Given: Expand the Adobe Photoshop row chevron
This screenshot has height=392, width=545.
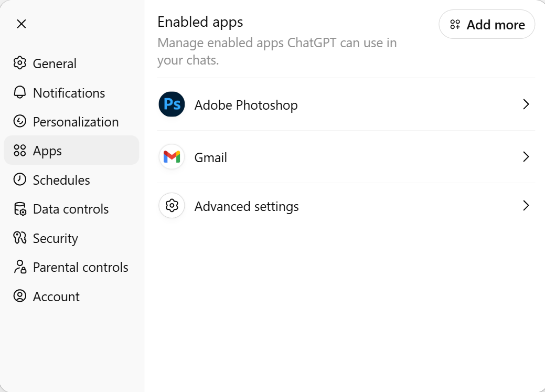Looking at the screenshot, I should coord(526,104).
